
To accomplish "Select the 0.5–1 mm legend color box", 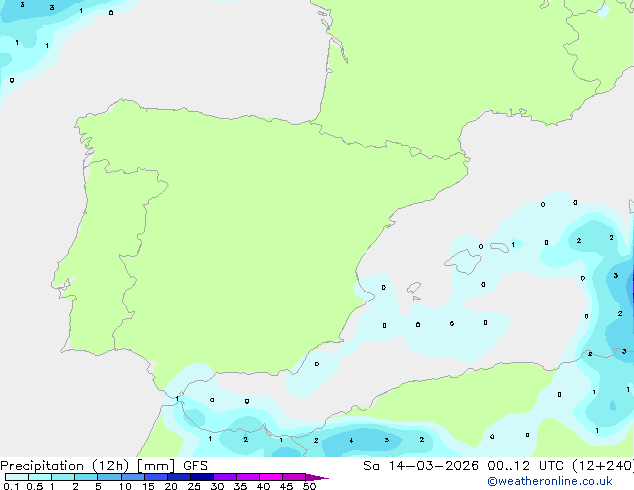I will coord(40,477).
